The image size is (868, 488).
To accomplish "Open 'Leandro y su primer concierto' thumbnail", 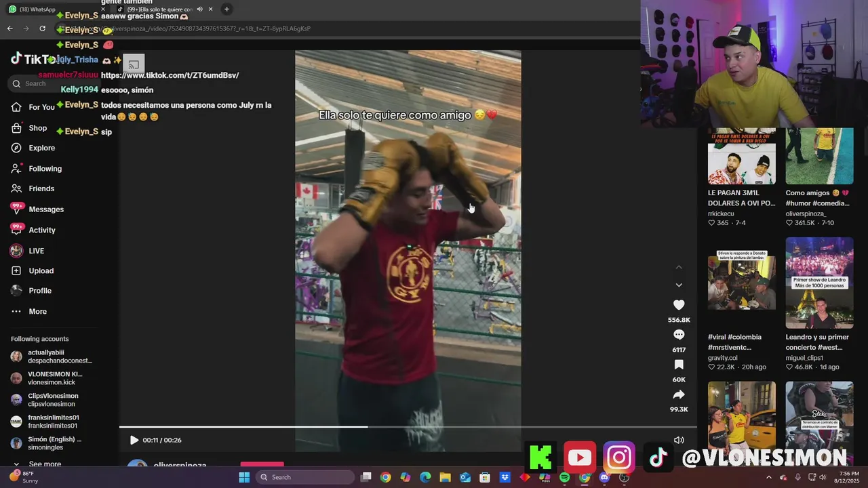I will tap(819, 283).
